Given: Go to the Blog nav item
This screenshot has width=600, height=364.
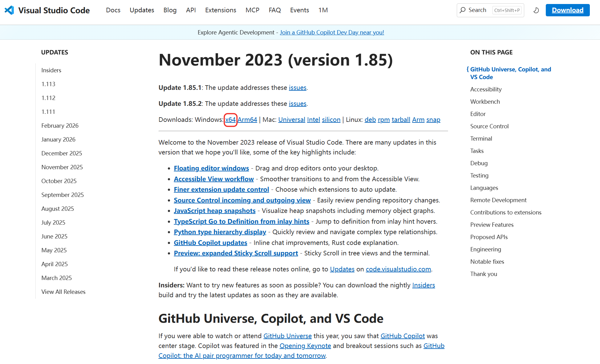Looking at the screenshot, I should [170, 10].
